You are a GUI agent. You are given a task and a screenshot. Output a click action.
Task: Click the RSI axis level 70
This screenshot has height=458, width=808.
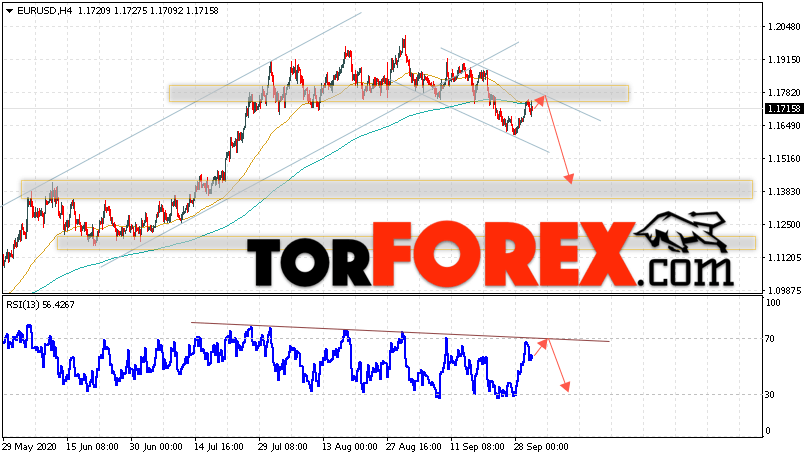tap(770, 339)
